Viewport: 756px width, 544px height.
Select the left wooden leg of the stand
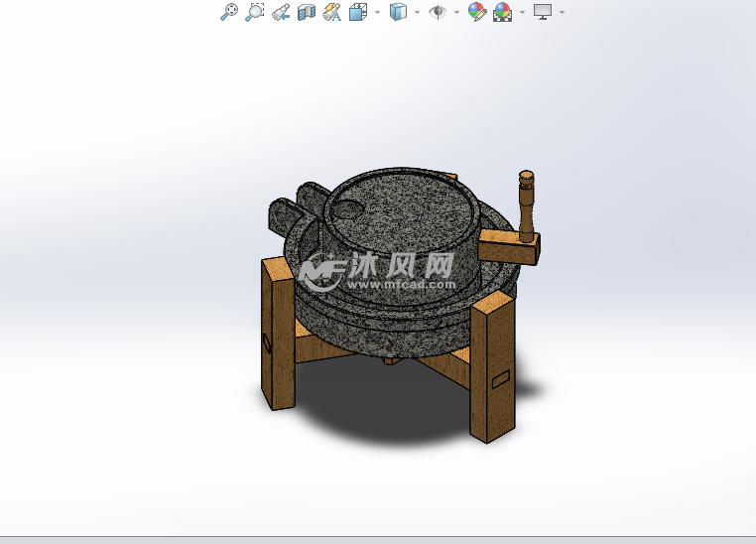278,333
